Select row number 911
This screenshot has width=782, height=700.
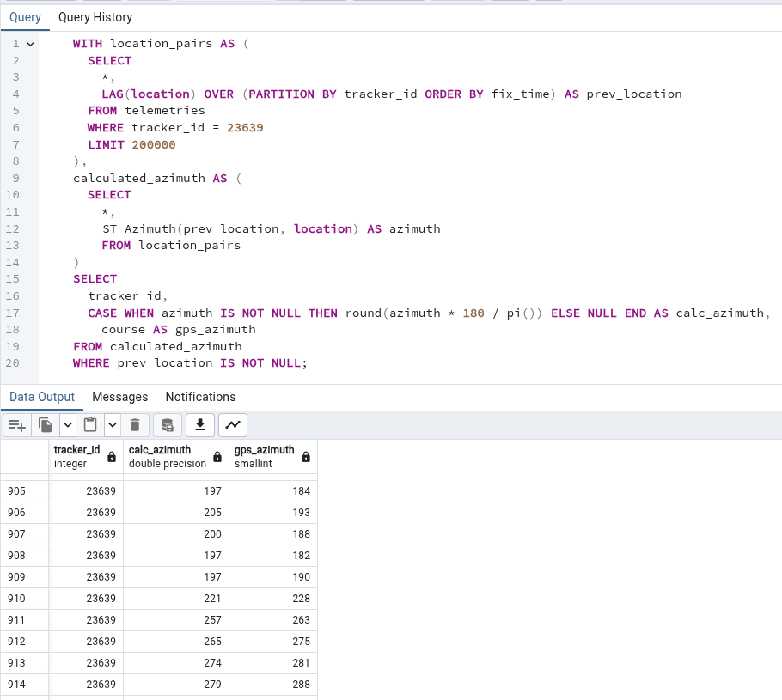point(24,620)
